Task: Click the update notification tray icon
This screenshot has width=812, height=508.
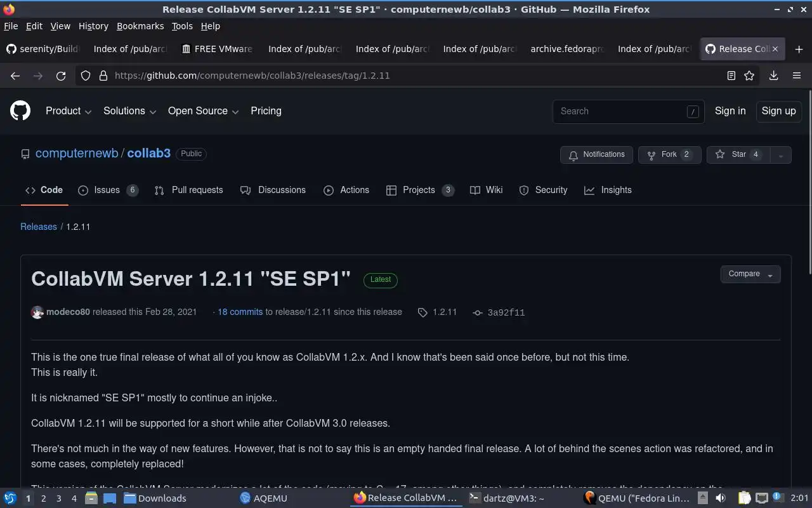Action: click(778, 498)
